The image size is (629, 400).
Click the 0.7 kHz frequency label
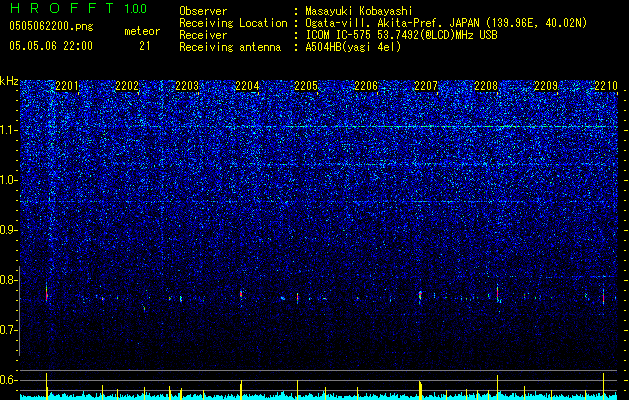(x=8, y=330)
